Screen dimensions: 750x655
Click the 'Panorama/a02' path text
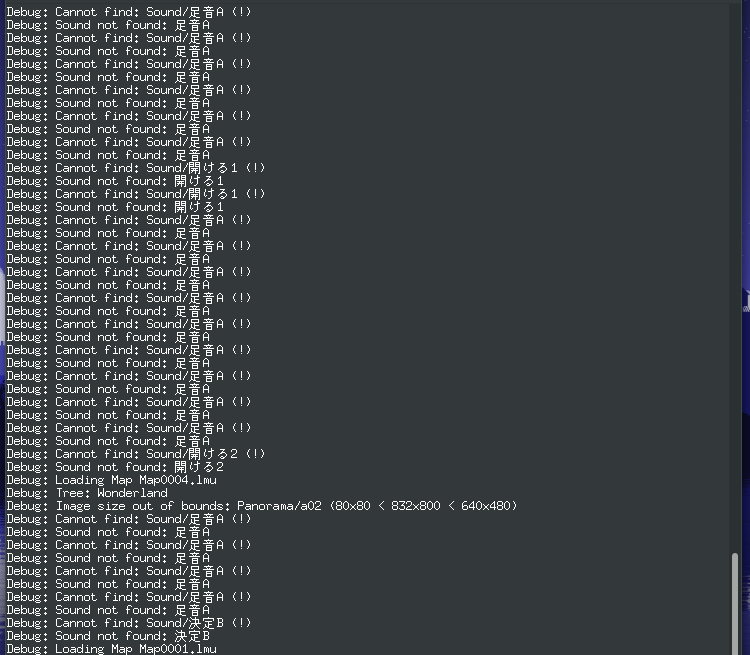click(279, 506)
